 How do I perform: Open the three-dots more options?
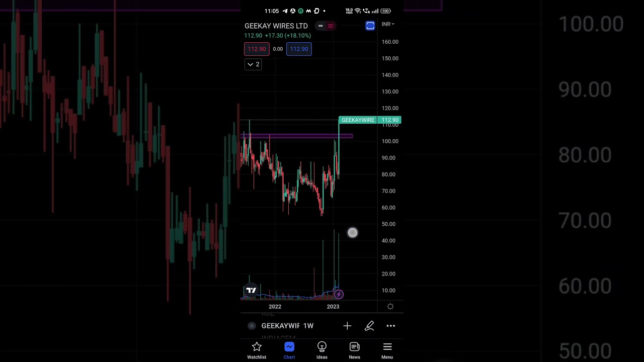(x=391, y=326)
